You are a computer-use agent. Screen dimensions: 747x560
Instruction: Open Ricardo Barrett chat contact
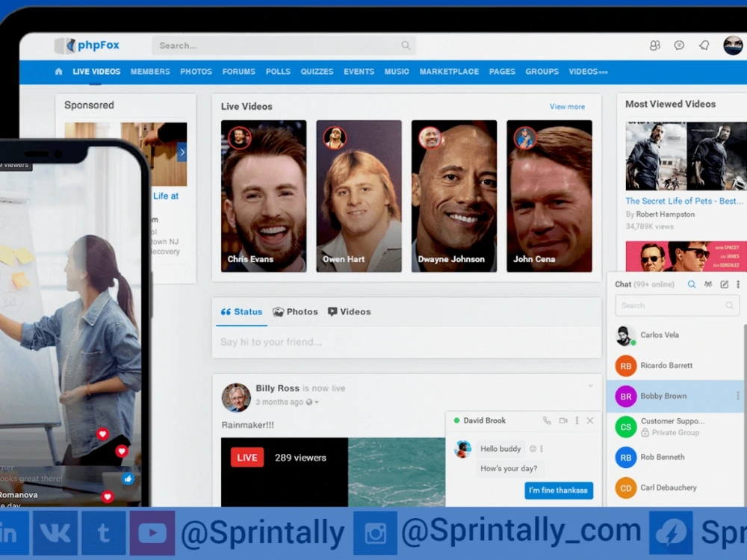[677, 366]
